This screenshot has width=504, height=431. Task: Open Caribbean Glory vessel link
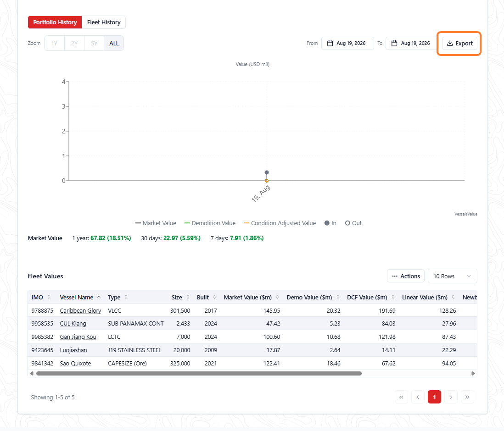[x=80, y=310]
